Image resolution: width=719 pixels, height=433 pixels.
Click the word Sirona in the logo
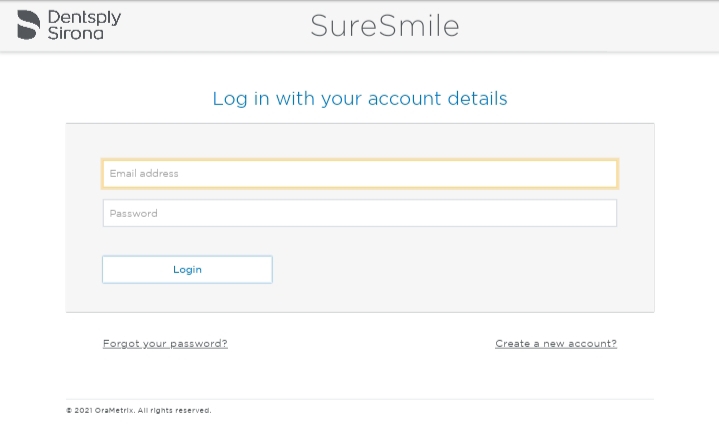point(76,33)
